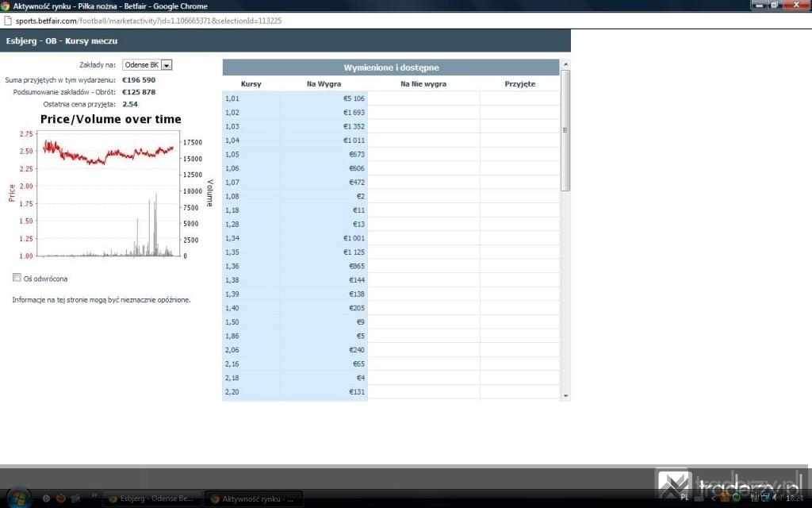Click the Esbjerg - OB - Kursy meczu heading
Viewport: 812px width, 508px height.
pos(62,41)
